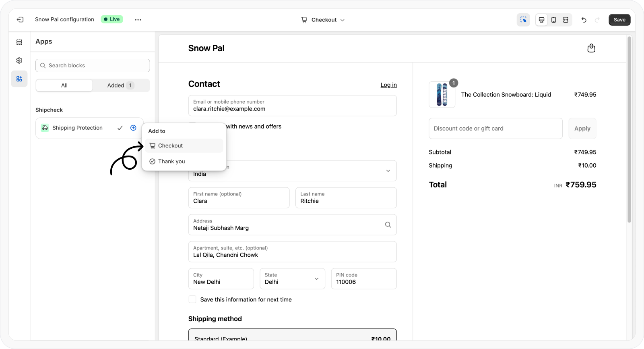Open the Settings gear panel

tap(19, 60)
